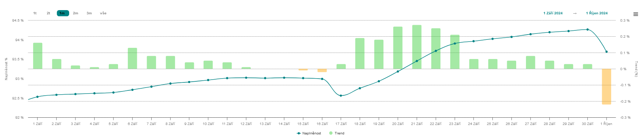The height and width of the screenshot is (140, 644).
Task: Select the 1t range button
Action: (x=35, y=13)
